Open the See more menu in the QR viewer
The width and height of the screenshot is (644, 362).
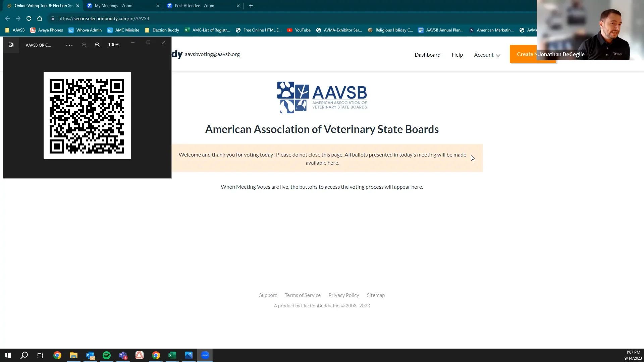click(69, 45)
